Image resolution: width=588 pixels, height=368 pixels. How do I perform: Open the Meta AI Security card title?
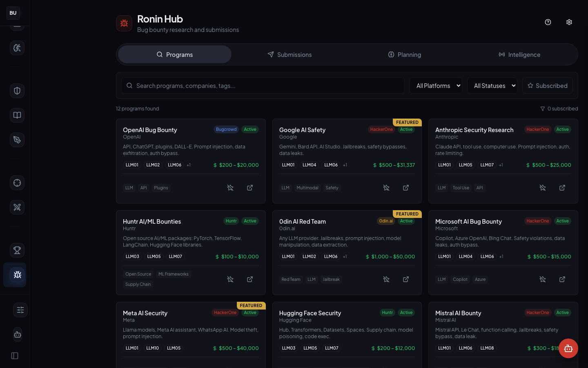[x=145, y=313]
